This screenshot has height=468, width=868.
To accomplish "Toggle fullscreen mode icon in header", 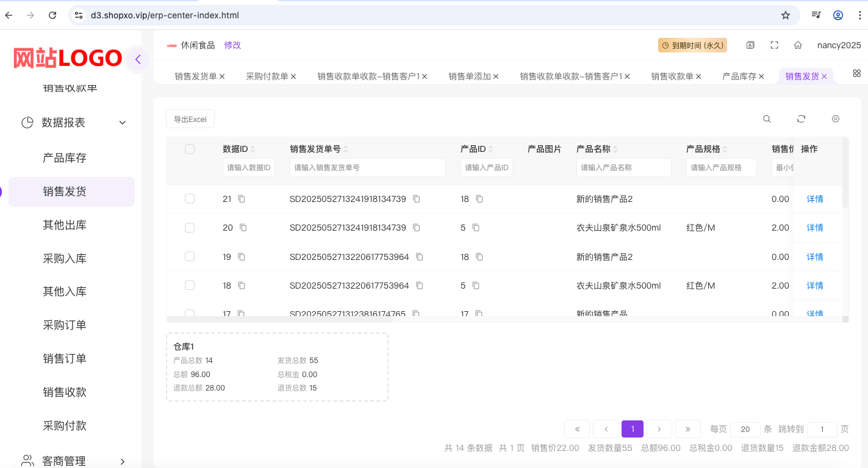I will click(x=775, y=45).
